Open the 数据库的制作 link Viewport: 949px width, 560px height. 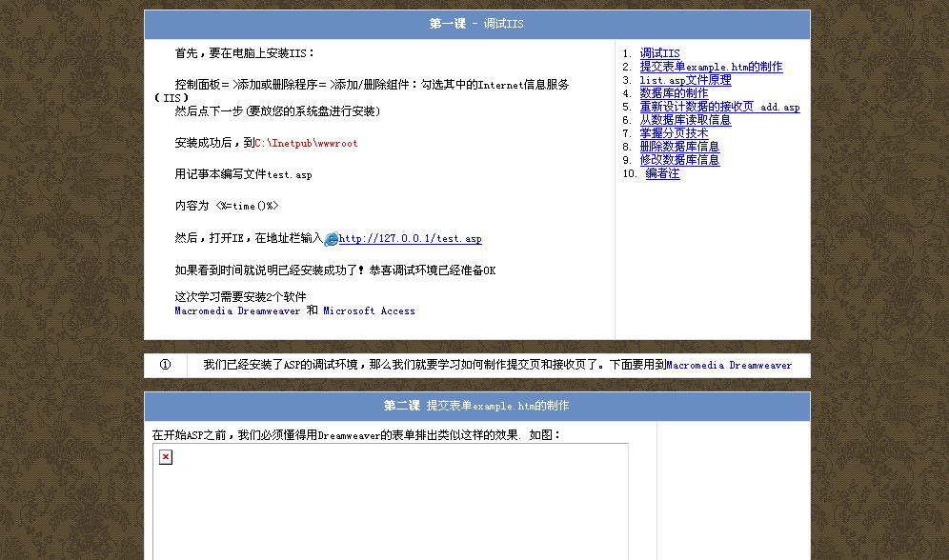(674, 93)
